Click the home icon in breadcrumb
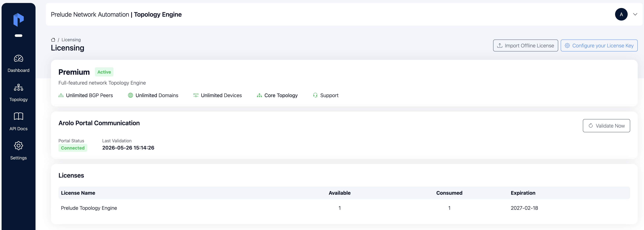 (x=53, y=40)
